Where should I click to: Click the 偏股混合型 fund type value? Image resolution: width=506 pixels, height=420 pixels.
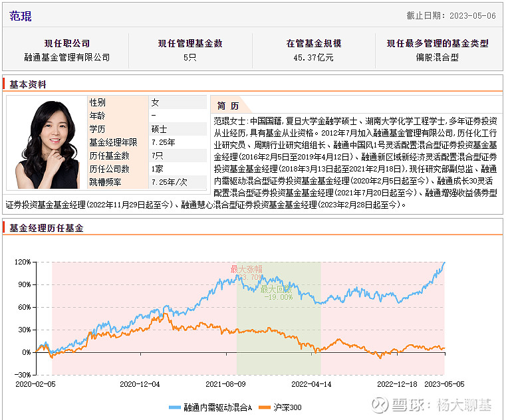click(438, 57)
